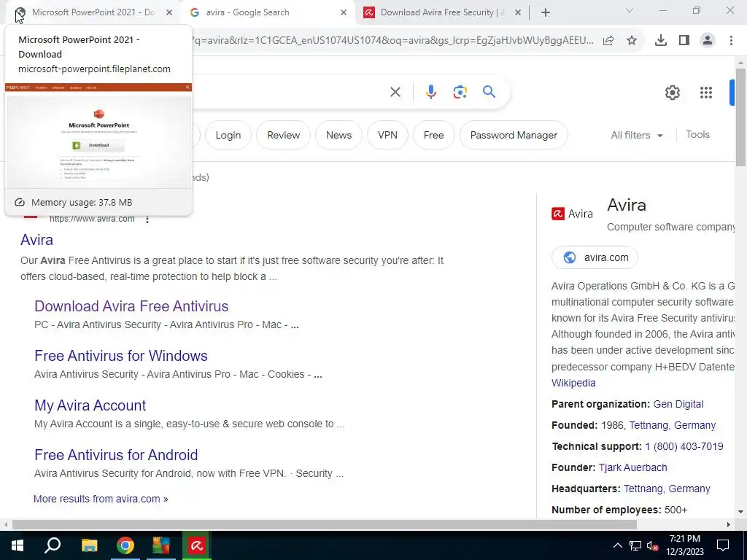Screen dimensions: 747x560
Task: Open the Avira app in taskbar
Action: coord(197,545)
